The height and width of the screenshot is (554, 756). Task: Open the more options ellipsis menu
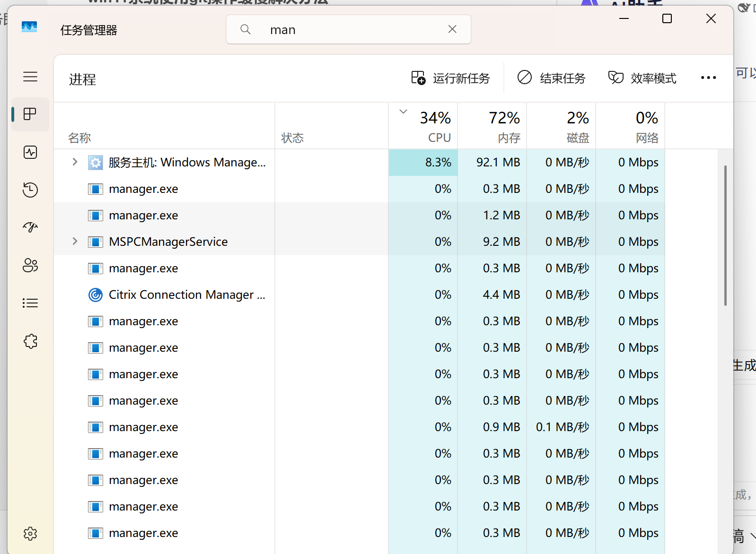click(708, 78)
